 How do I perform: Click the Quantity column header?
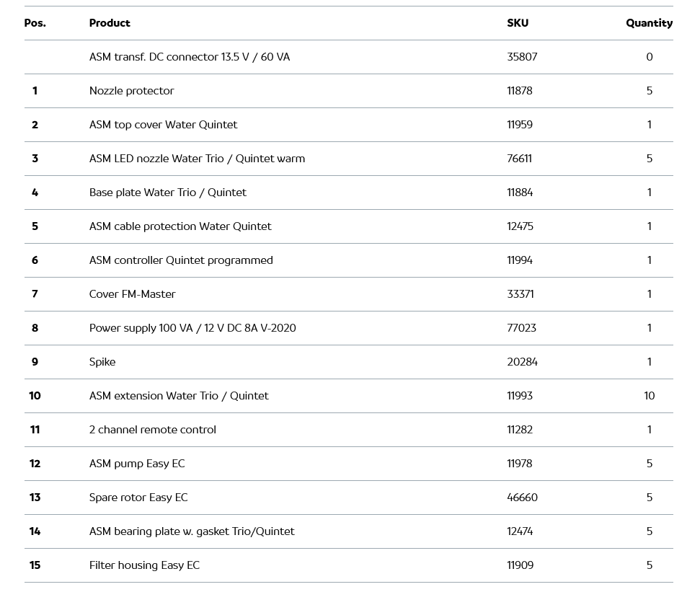pos(649,23)
